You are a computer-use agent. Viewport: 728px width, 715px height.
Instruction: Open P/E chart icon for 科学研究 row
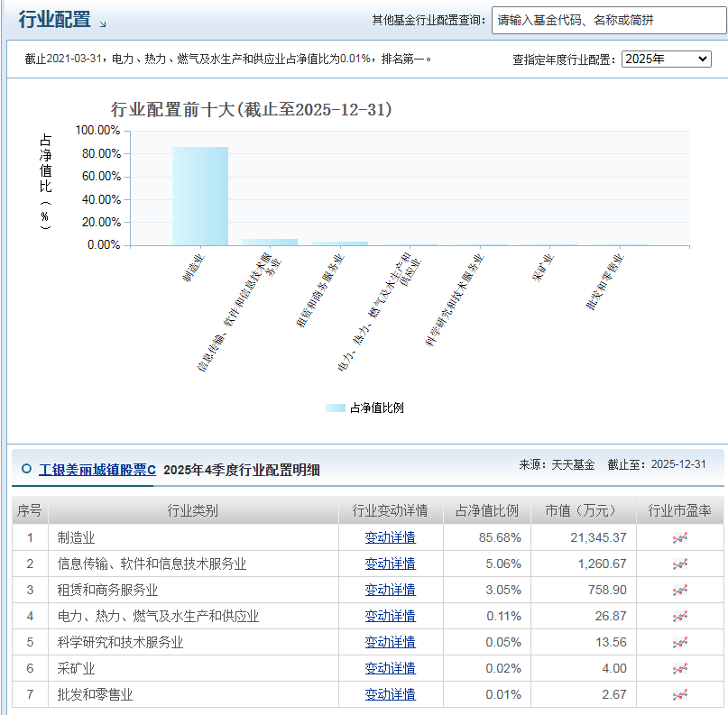click(679, 642)
